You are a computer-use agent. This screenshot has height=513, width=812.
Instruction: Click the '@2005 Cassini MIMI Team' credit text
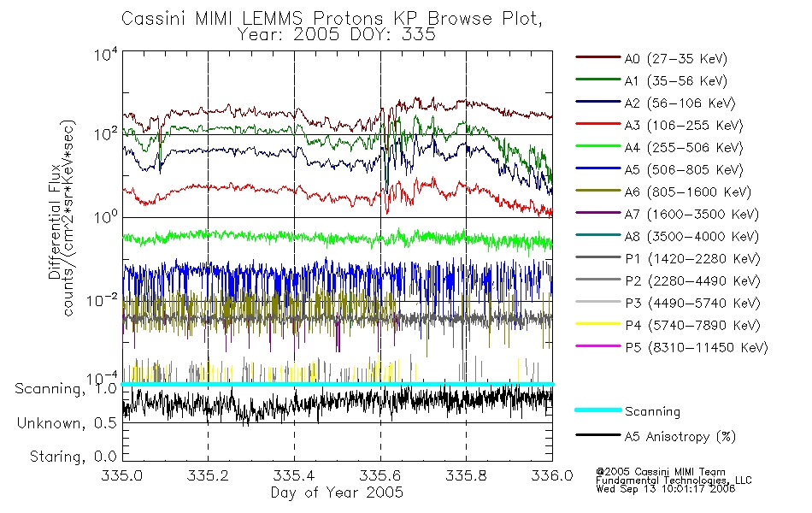click(x=660, y=472)
